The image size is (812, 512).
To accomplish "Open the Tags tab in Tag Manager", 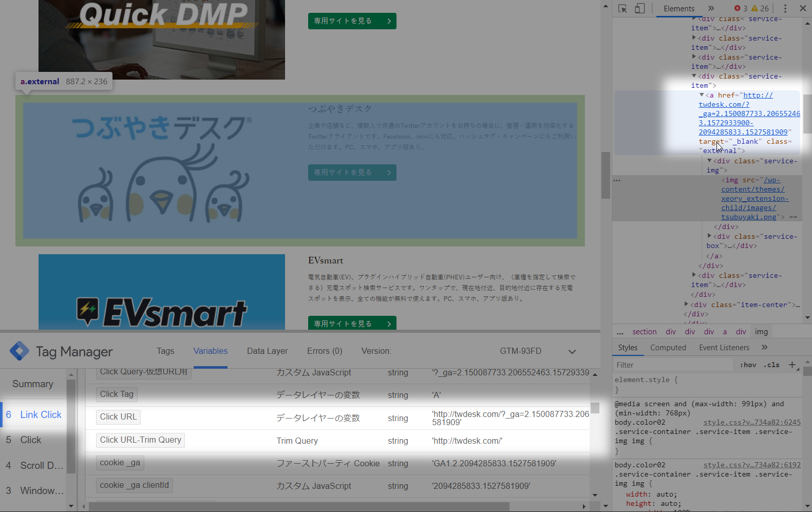I will pos(165,351).
